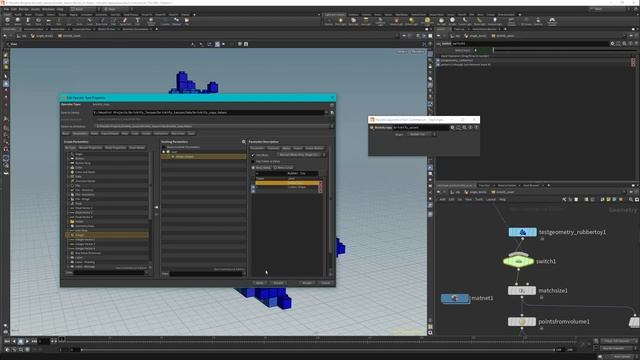Switch to Node tab in dialog

point(94,133)
